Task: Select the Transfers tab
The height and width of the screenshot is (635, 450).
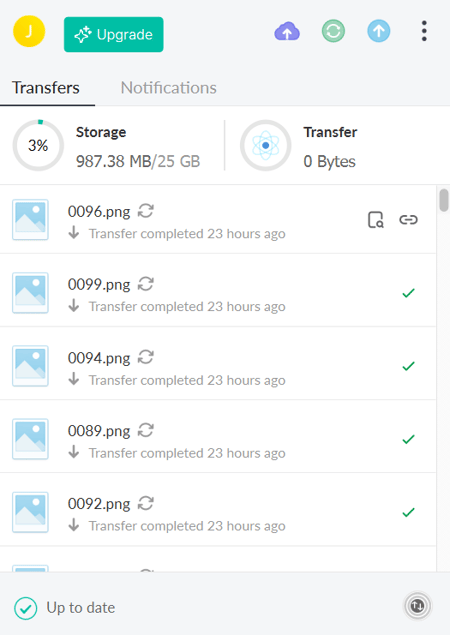Action: [46, 88]
